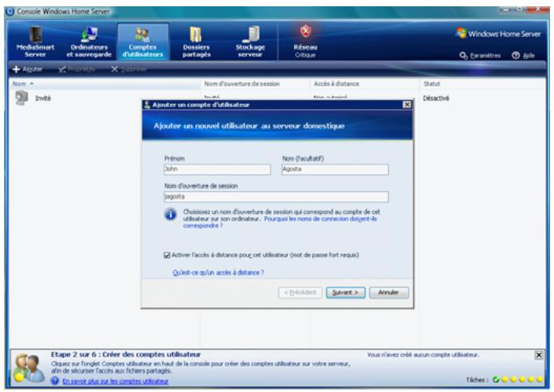Click the Annuler button
The image size is (554, 392).
coord(389,293)
